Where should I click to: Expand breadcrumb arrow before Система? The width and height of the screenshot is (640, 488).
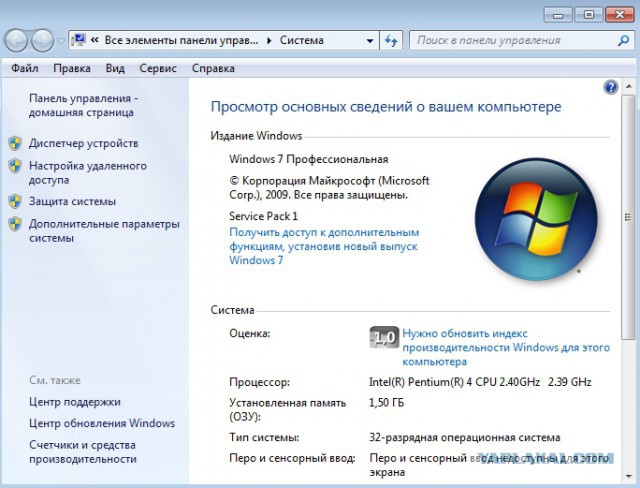tap(269, 40)
